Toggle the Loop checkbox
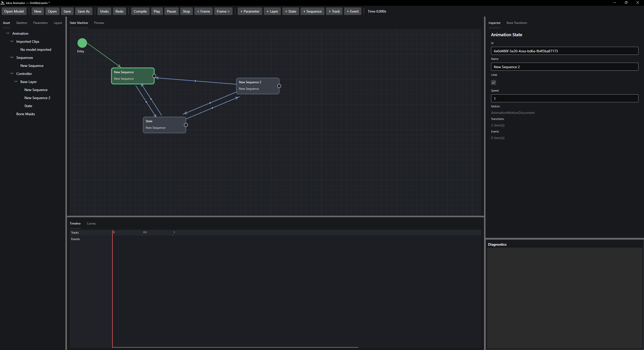 coord(494,82)
